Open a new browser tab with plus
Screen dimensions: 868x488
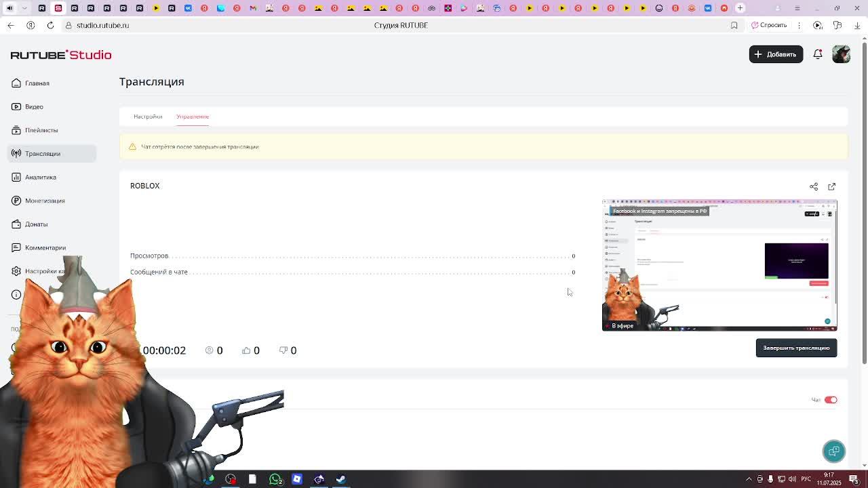[740, 8]
